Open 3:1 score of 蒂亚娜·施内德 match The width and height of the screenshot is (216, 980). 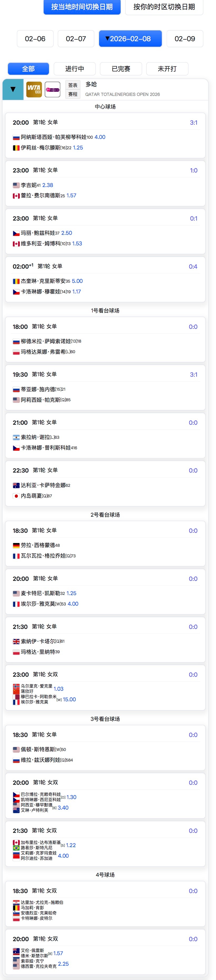[x=194, y=375]
